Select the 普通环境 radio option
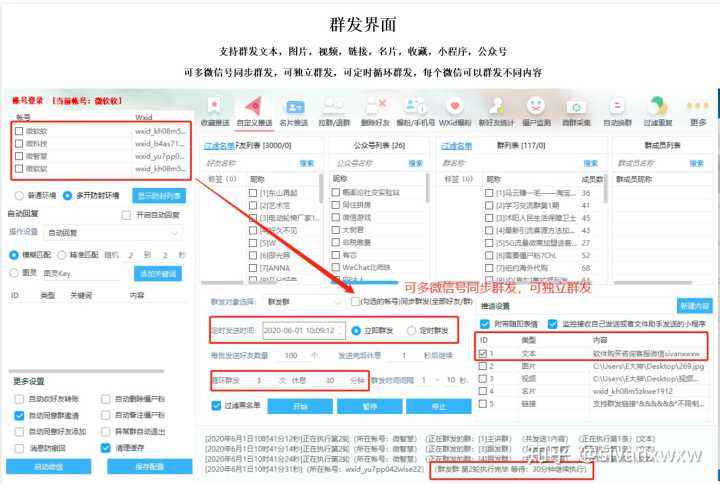The height and width of the screenshot is (484, 720). [x=19, y=196]
